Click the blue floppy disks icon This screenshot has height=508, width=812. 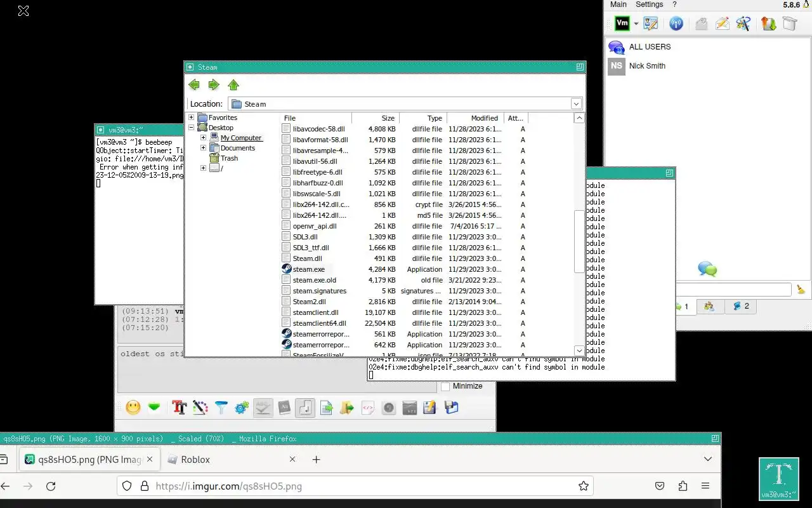tap(452, 408)
